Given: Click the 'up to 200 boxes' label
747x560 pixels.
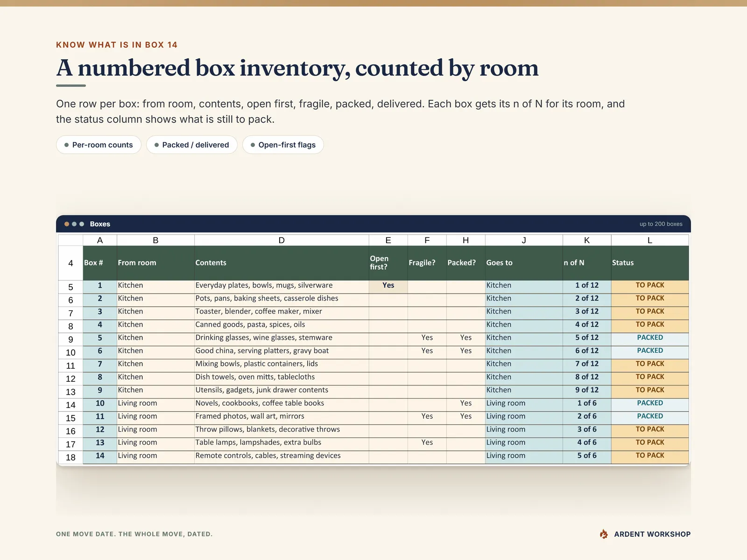Looking at the screenshot, I should [x=661, y=224].
